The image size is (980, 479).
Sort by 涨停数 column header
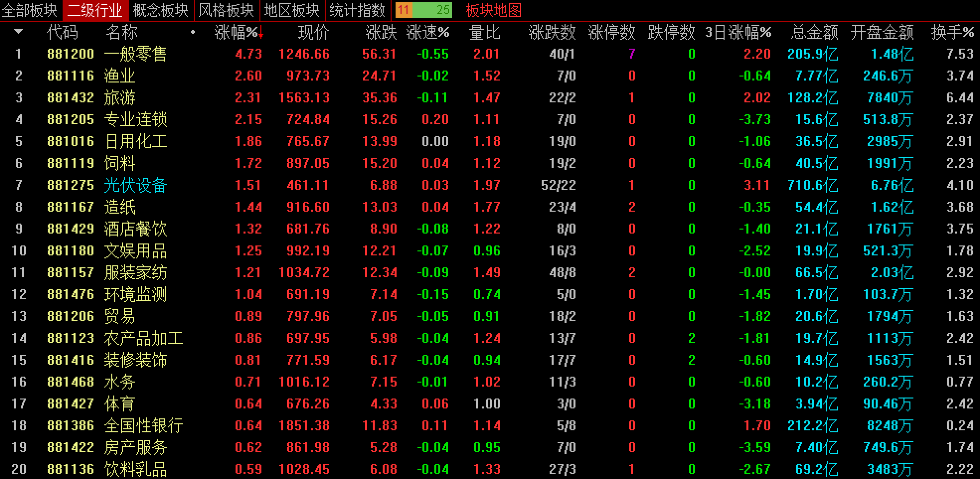point(612,32)
